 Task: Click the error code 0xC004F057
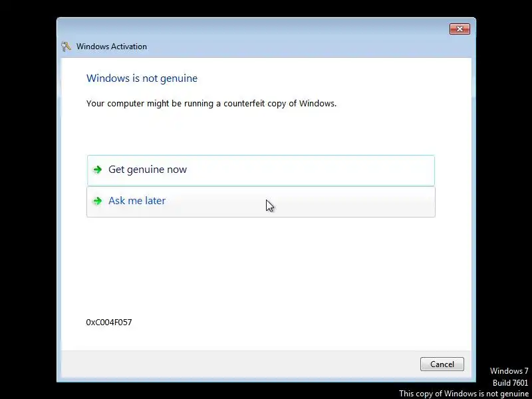tap(109, 323)
